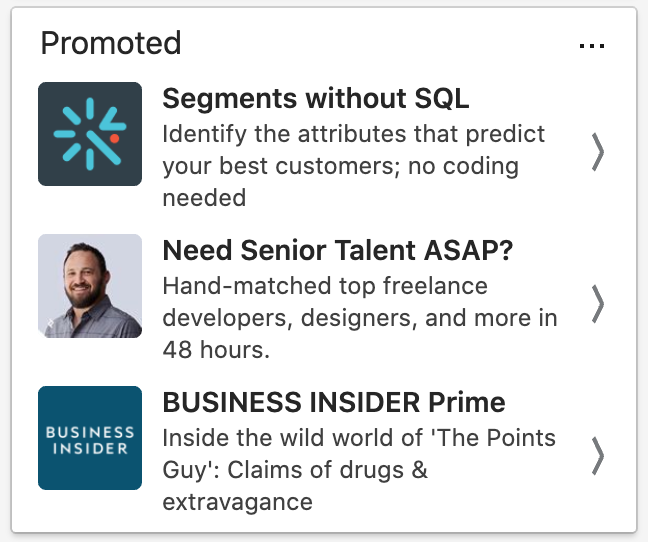This screenshot has height=542, width=648.
Task: Click the Business Insider logo
Action: (x=90, y=438)
